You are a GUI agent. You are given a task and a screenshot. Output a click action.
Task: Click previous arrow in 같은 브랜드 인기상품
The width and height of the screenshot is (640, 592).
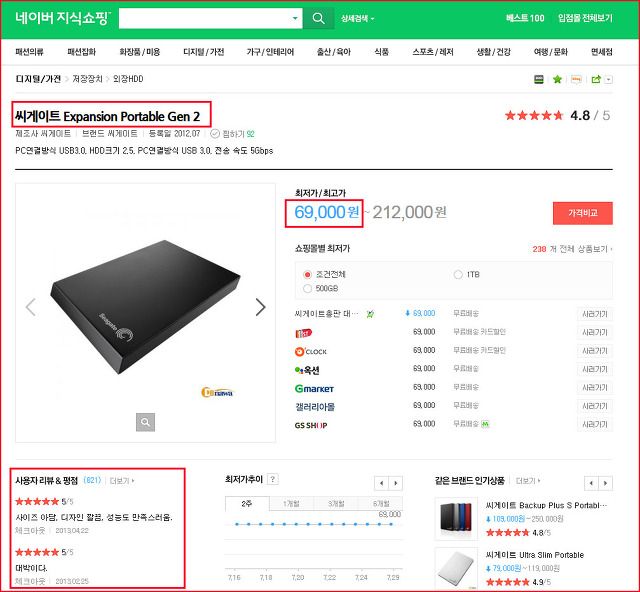pos(591,483)
